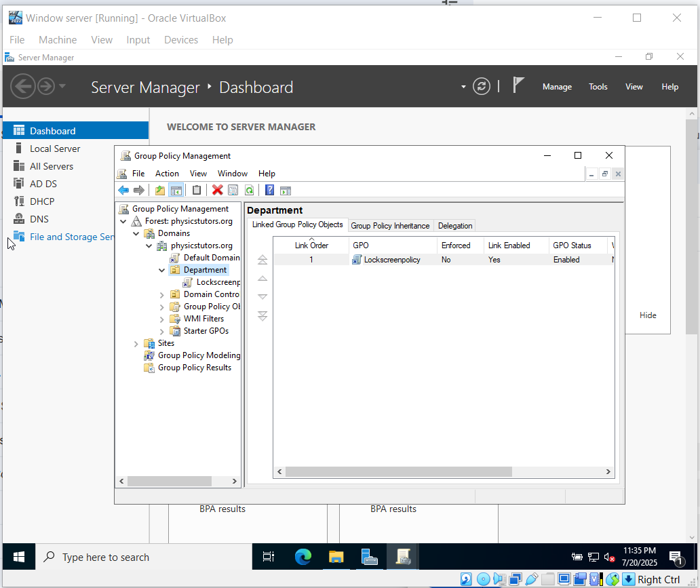
Task: Click the Type here to search box
Action: [x=144, y=557]
